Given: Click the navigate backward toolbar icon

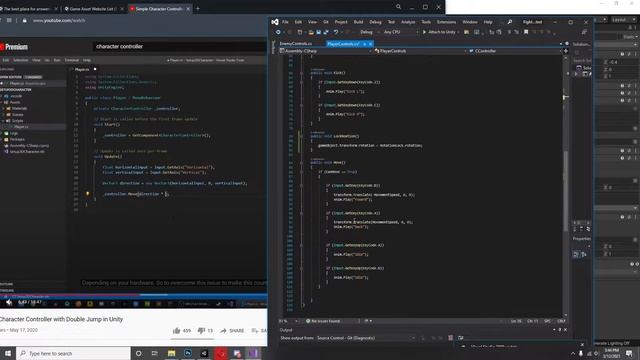Looking at the screenshot, I should pyautogui.click(x=278, y=32).
